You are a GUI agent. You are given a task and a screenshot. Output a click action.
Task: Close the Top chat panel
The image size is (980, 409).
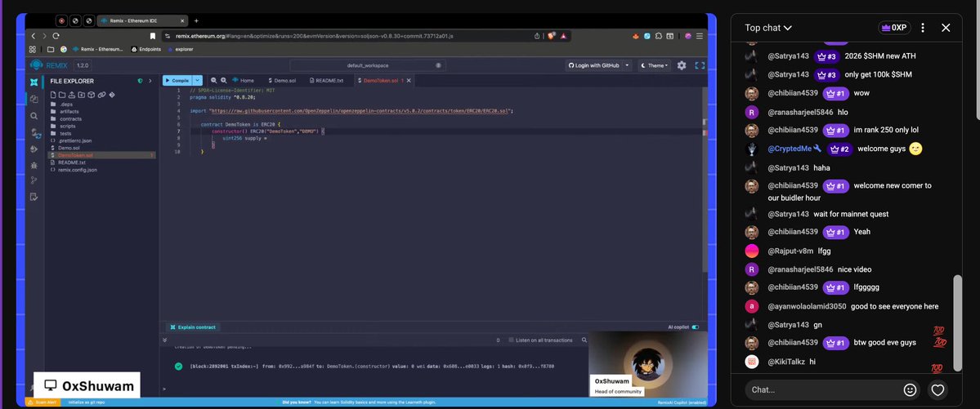[946, 28]
